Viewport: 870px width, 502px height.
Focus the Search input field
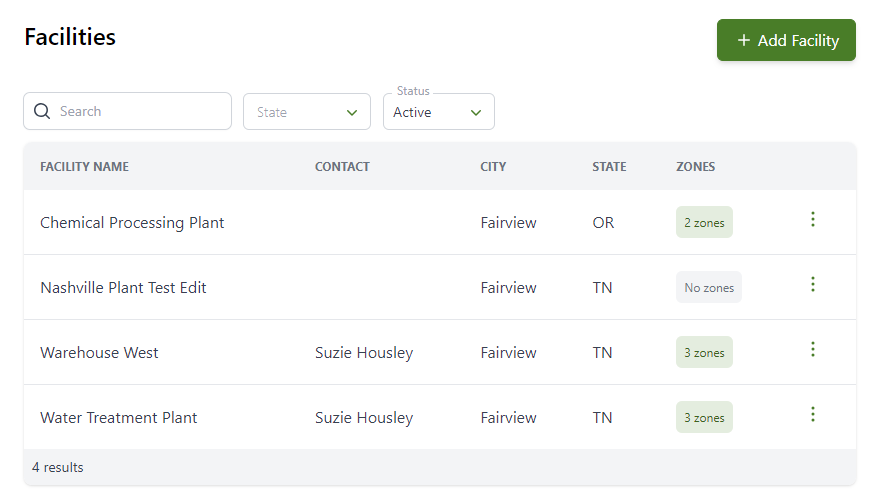click(128, 111)
